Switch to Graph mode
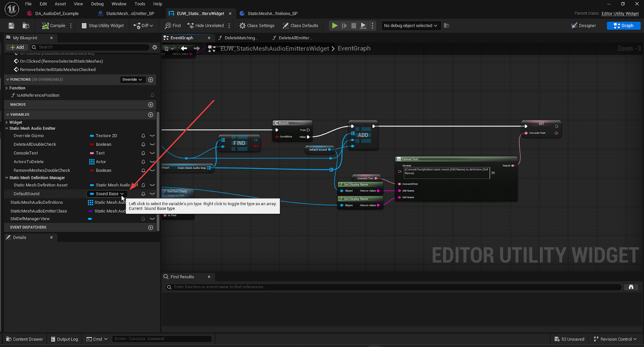644x347 pixels. point(623,25)
